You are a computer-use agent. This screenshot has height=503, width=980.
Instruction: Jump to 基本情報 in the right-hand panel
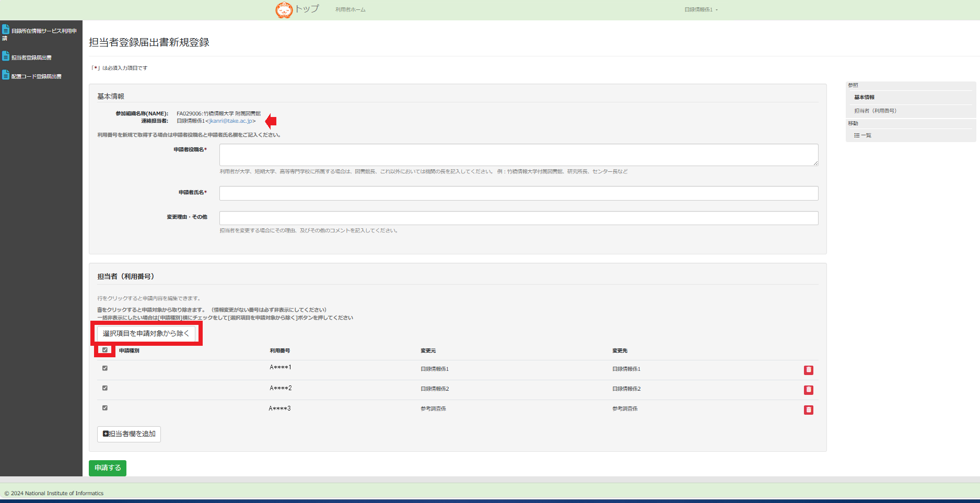865,97
